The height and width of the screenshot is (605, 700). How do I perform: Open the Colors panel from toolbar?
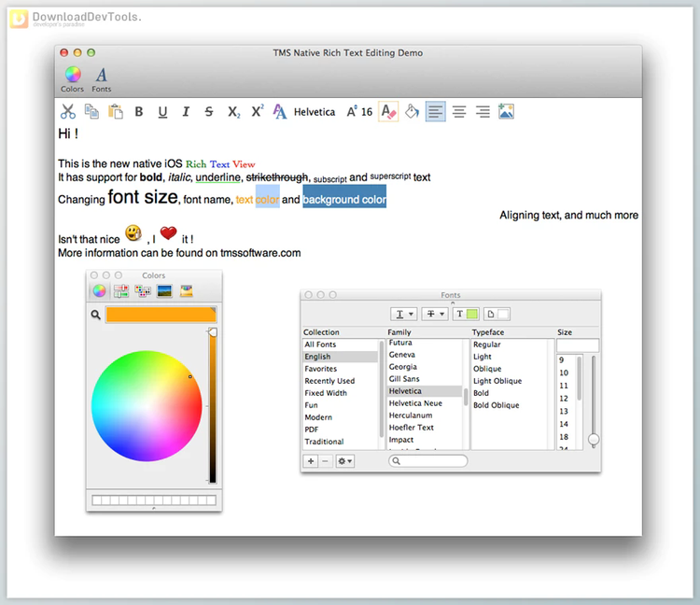(x=72, y=79)
